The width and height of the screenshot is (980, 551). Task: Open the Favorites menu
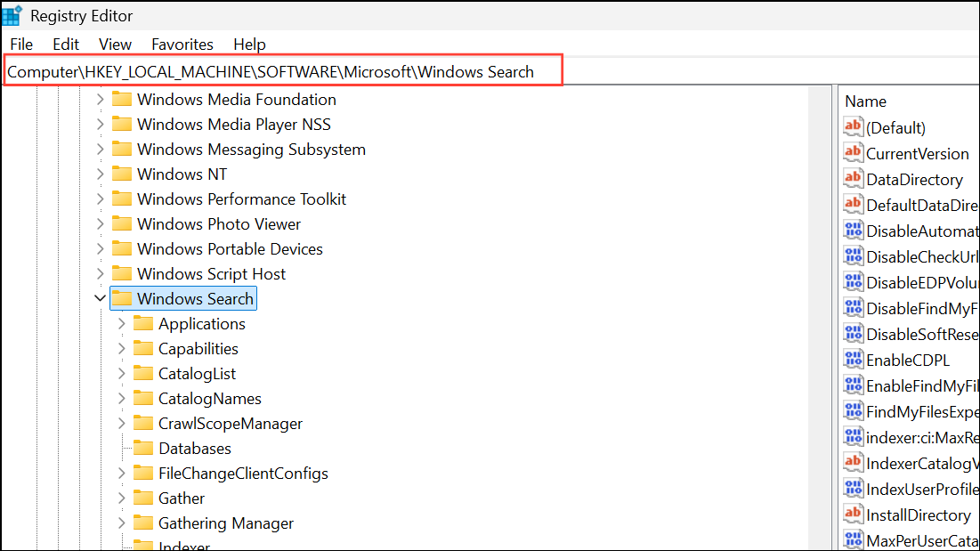click(182, 45)
